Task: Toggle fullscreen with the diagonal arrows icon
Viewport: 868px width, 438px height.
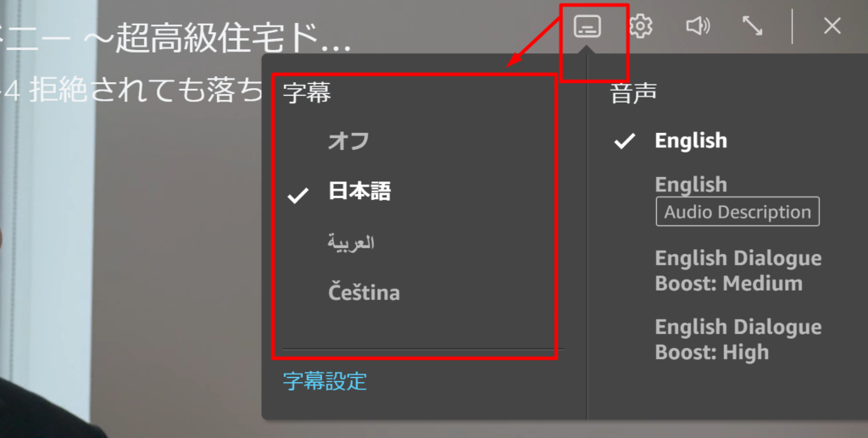Action: (x=753, y=26)
